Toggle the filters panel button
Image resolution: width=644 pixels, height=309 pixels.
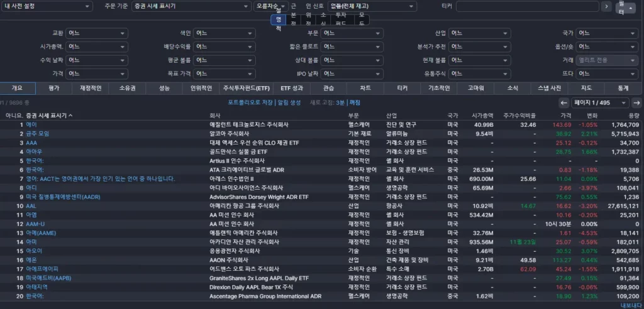(x=626, y=8)
